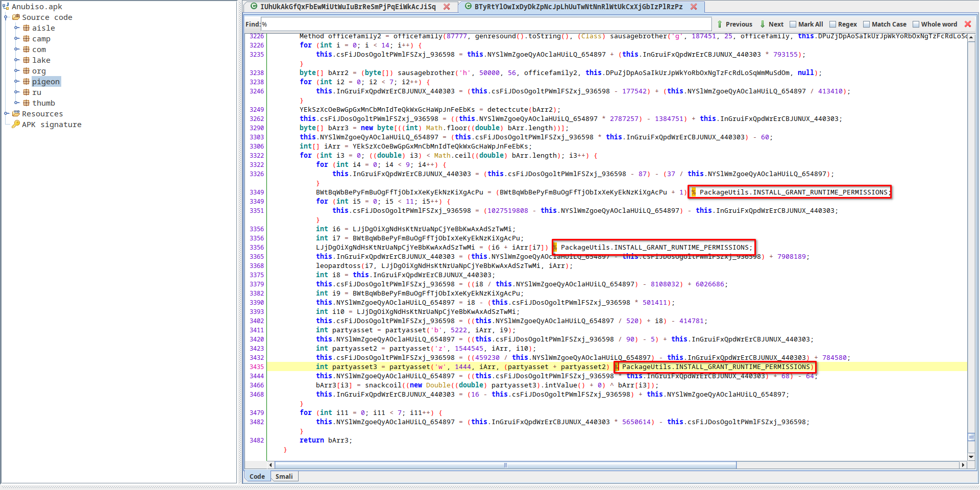The width and height of the screenshot is (980, 490).
Task: Click the Anubiso.apk root file icon
Action: [x=6, y=7]
